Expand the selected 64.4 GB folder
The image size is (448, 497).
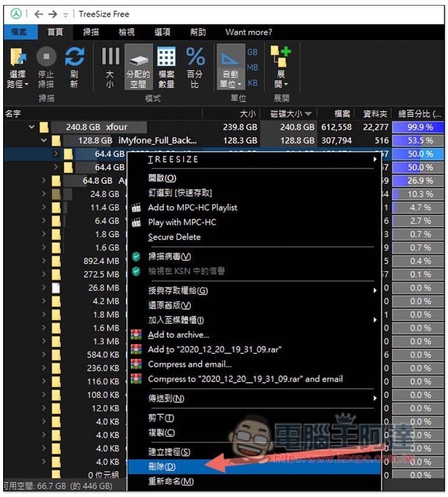56,153
